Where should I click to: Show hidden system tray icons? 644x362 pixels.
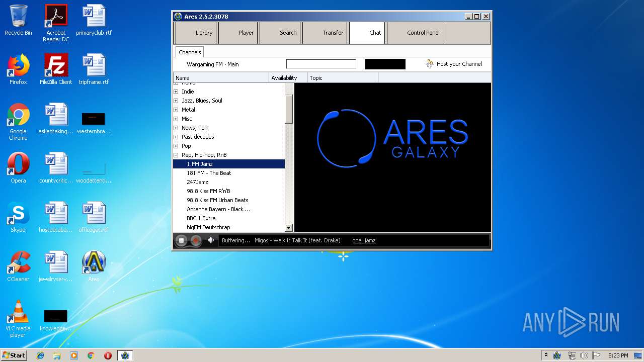[x=546, y=355]
